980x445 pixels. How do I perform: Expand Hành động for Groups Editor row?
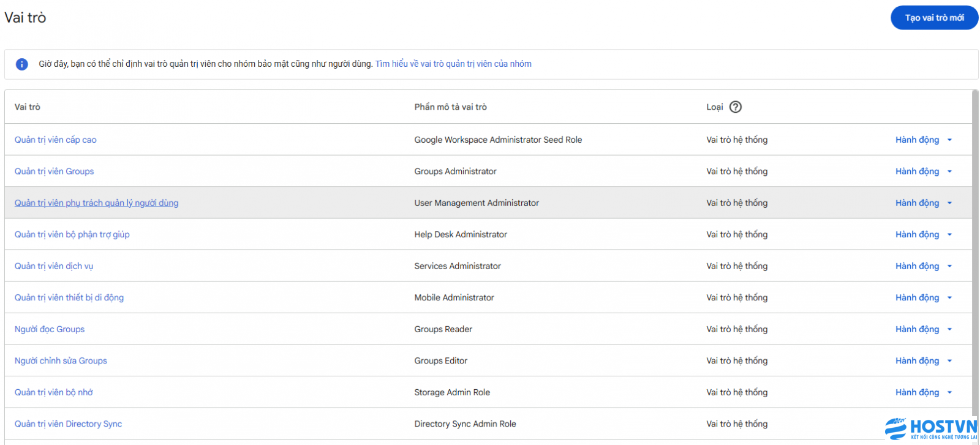coord(924,360)
